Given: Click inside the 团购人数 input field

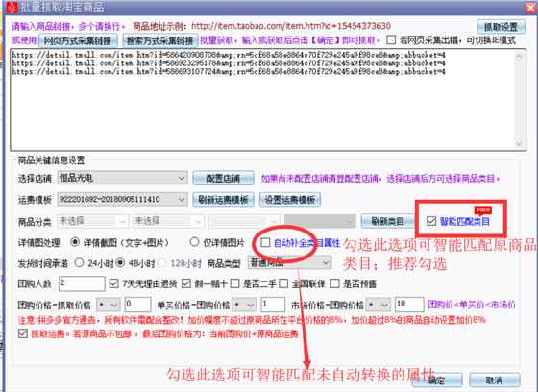Looking at the screenshot, I should (x=82, y=283).
